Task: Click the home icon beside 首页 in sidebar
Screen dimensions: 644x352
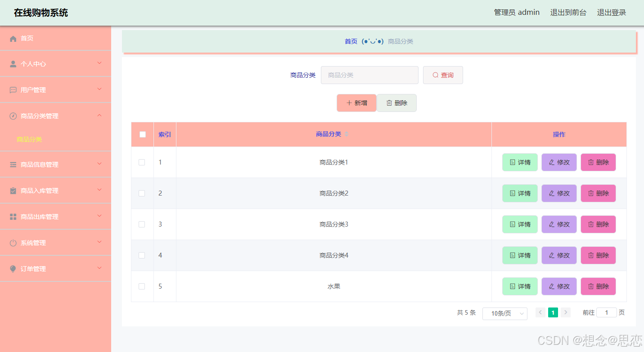Action: coord(13,39)
